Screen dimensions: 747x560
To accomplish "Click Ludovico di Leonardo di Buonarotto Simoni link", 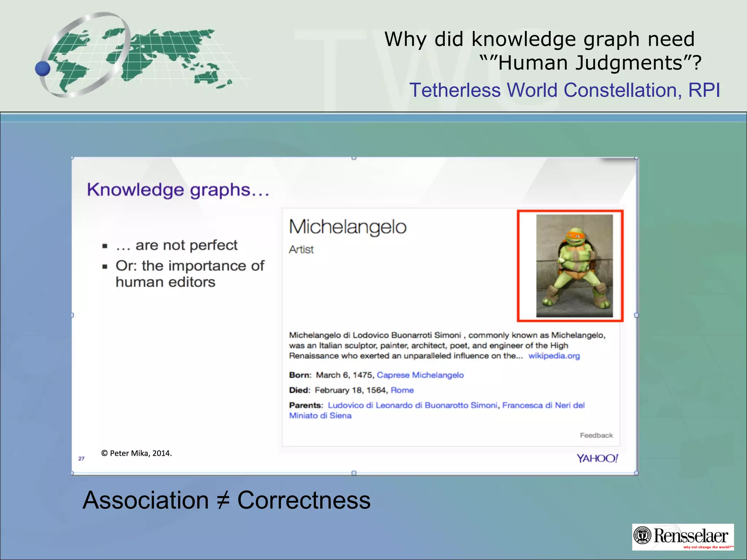I will 412,405.
